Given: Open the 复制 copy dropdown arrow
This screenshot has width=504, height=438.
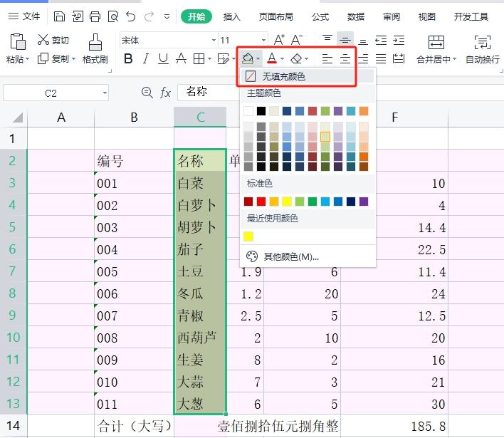Looking at the screenshot, I should (x=73, y=59).
